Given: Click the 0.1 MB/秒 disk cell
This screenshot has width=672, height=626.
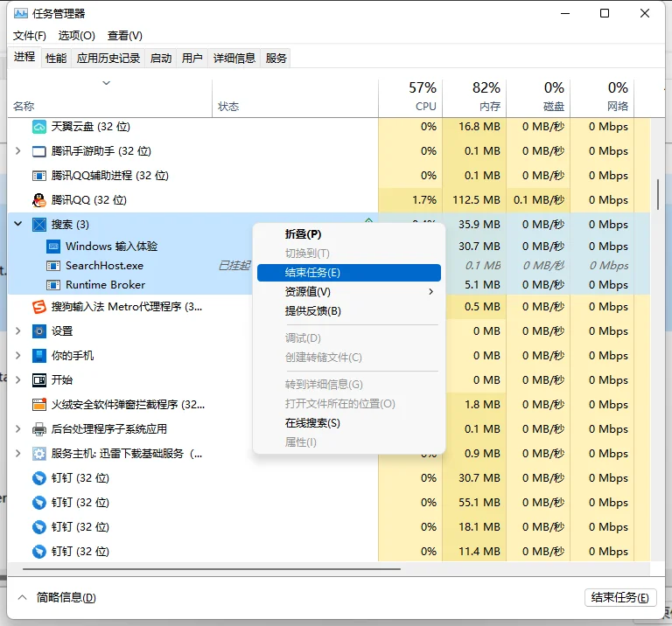Looking at the screenshot, I should tap(539, 200).
